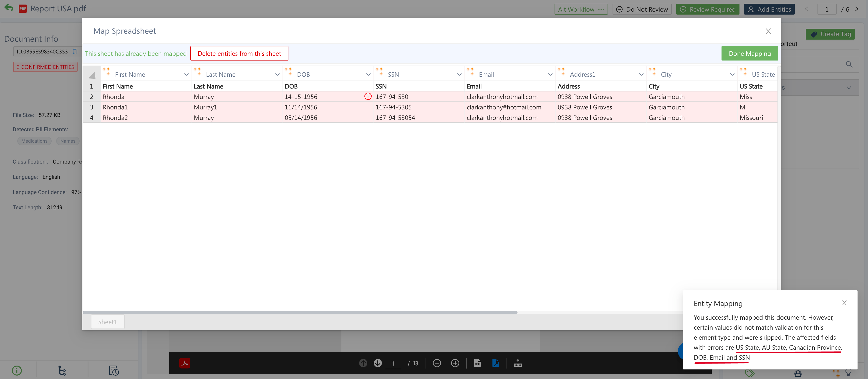Switch to the Sheet1 tab
The image size is (868, 379).
pos(108,322)
